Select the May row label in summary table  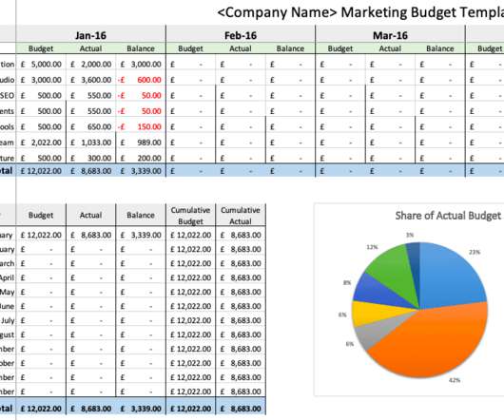pyautogui.click(x=8, y=292)
